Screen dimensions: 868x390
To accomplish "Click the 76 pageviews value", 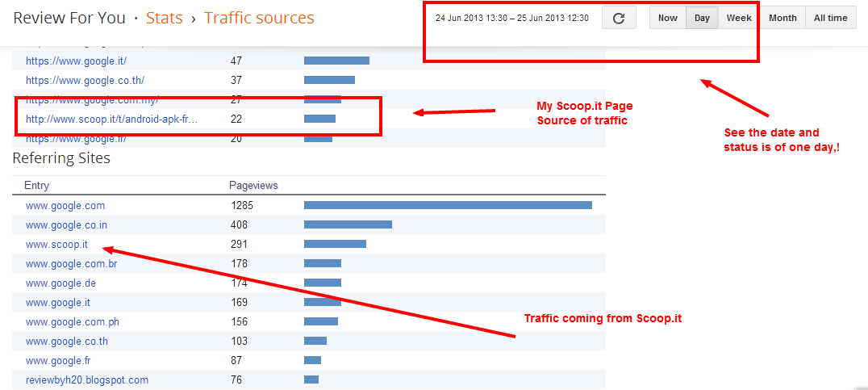I will pos(236,380).
